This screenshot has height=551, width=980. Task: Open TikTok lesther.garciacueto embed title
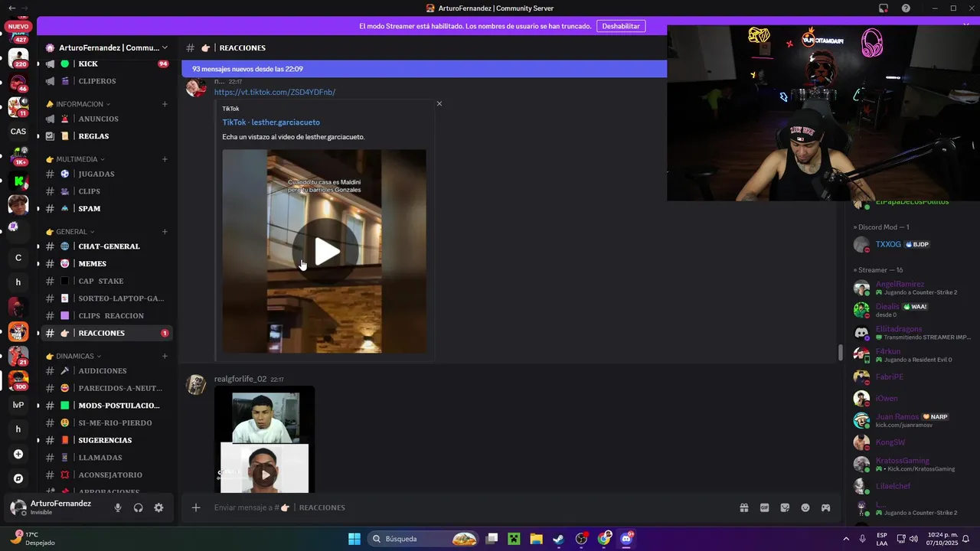(271, 122)
